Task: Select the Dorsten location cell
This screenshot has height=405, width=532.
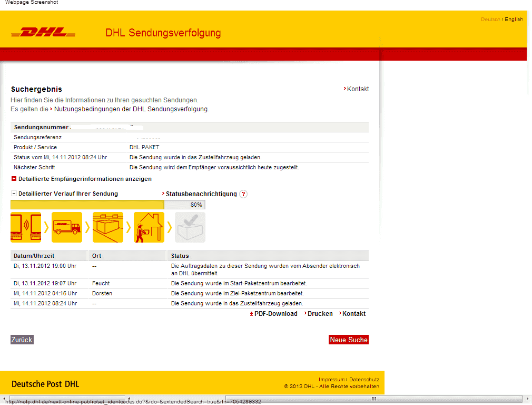Action: [102, 293]
